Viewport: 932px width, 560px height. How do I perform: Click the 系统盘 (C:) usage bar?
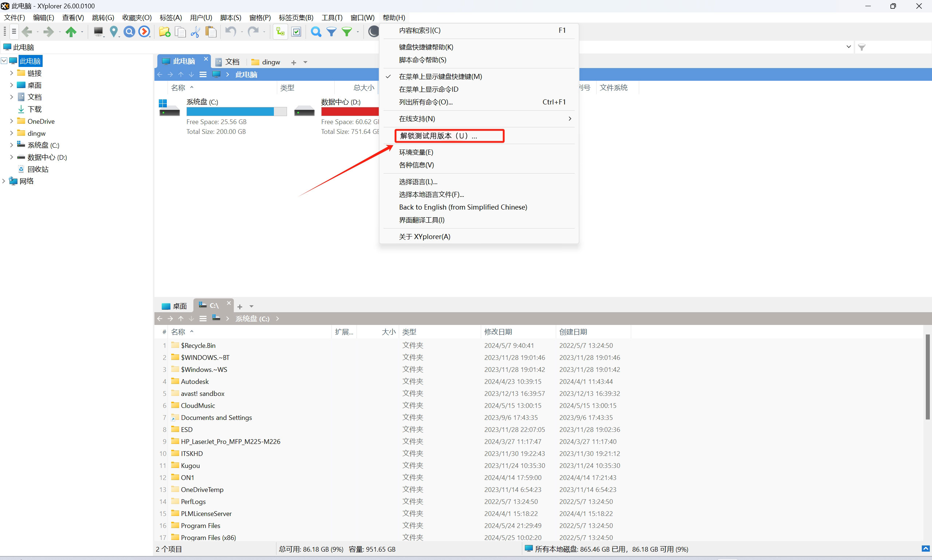[236, 112]
